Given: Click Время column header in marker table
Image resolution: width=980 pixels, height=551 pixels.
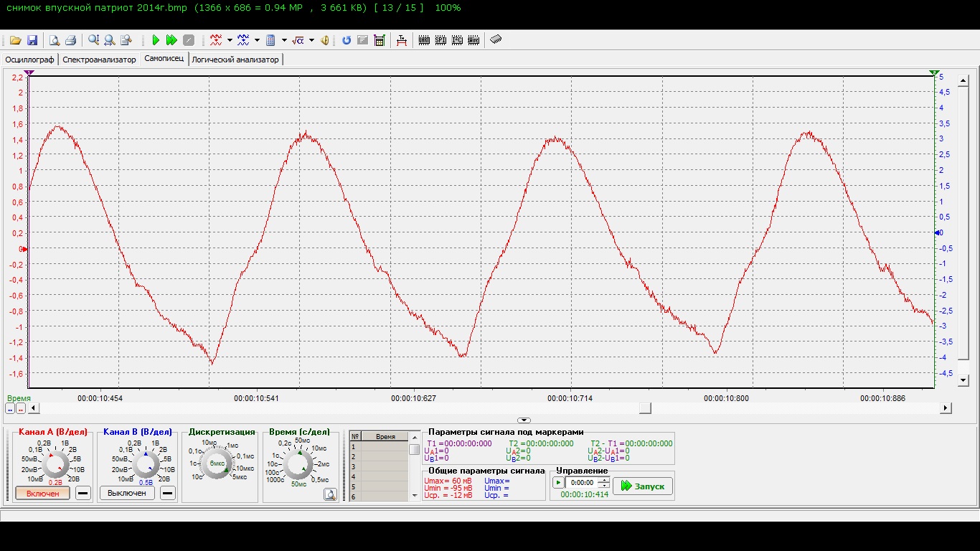Looking at the screenshot, I should (385, 436).
